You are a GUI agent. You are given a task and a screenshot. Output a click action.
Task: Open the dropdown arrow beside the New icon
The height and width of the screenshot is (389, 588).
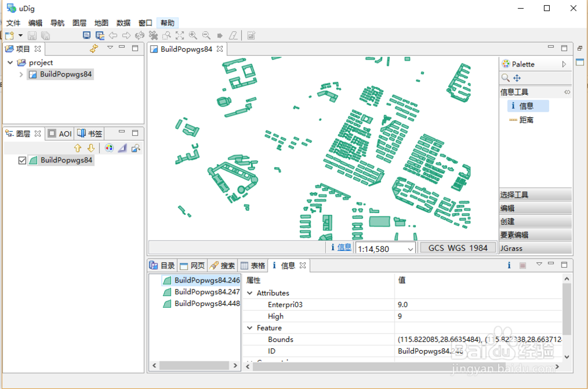[x=20, y=35]
